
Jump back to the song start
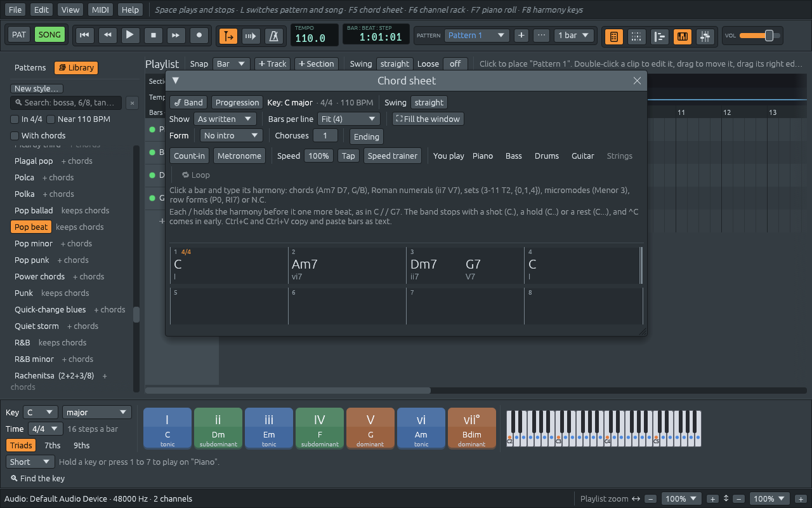tap(84, 36)
